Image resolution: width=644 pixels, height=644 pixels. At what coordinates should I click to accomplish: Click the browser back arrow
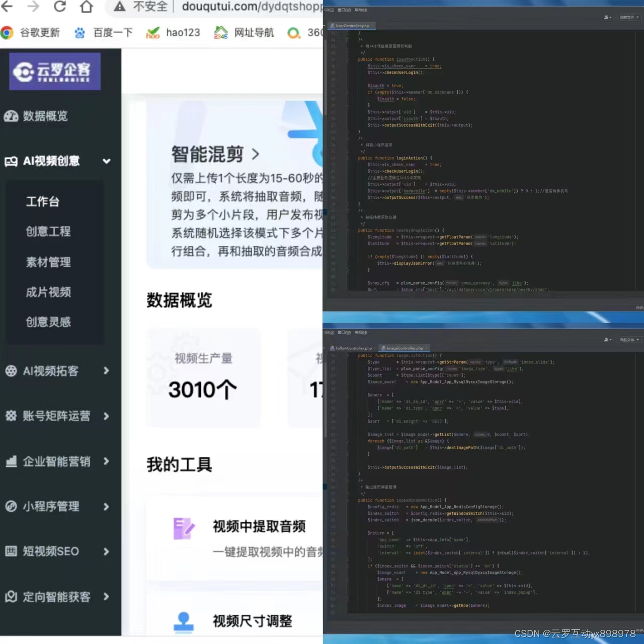coord(7,6)
